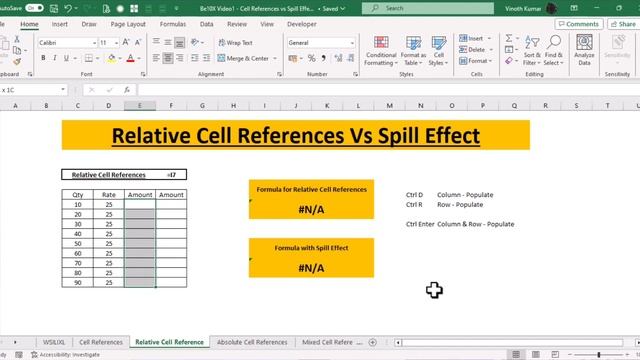The image size is (640, 360).
Task: Click the Format Painter icon
Action: click(17, 62)
